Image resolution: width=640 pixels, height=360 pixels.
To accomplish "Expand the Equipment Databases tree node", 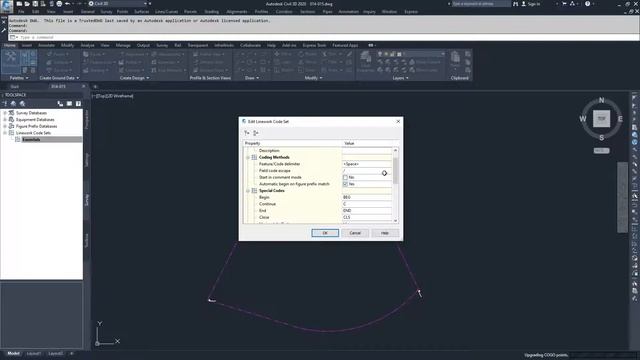I will 5,120.
